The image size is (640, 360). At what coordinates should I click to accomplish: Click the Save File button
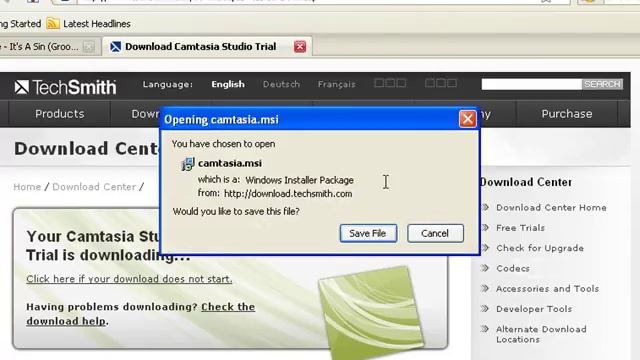(x=368, y=233)
